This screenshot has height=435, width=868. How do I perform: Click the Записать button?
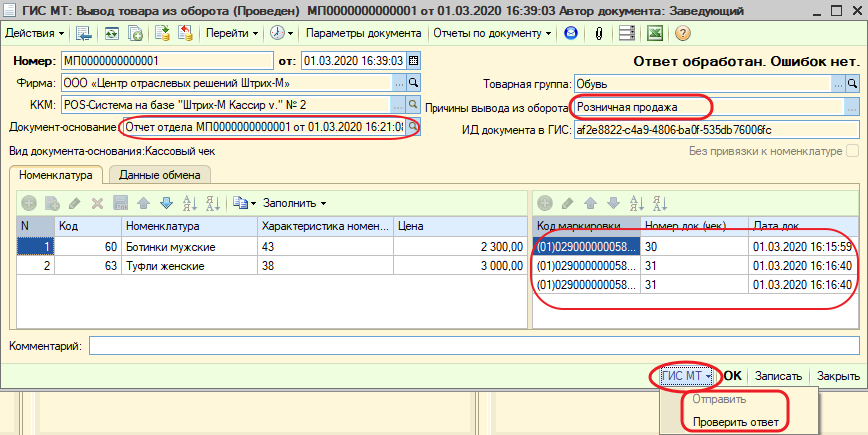778,376
